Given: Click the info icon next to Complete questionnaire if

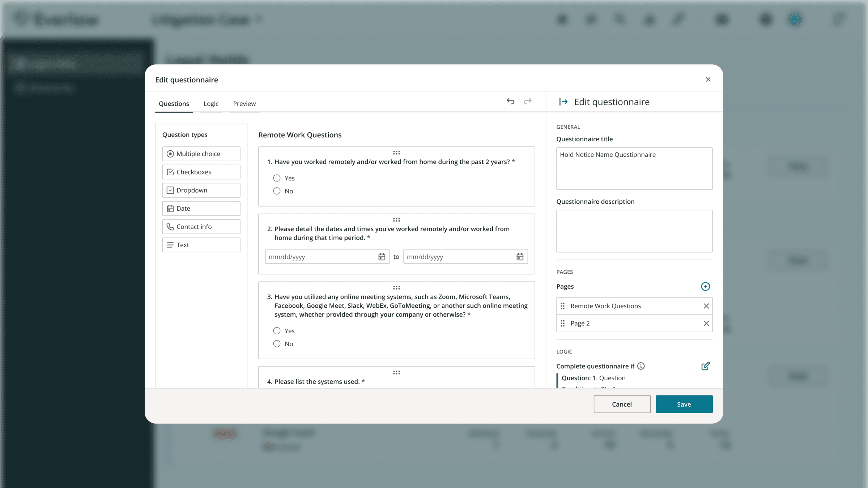Looking at the screenshot, I should (x=641, y=366).
